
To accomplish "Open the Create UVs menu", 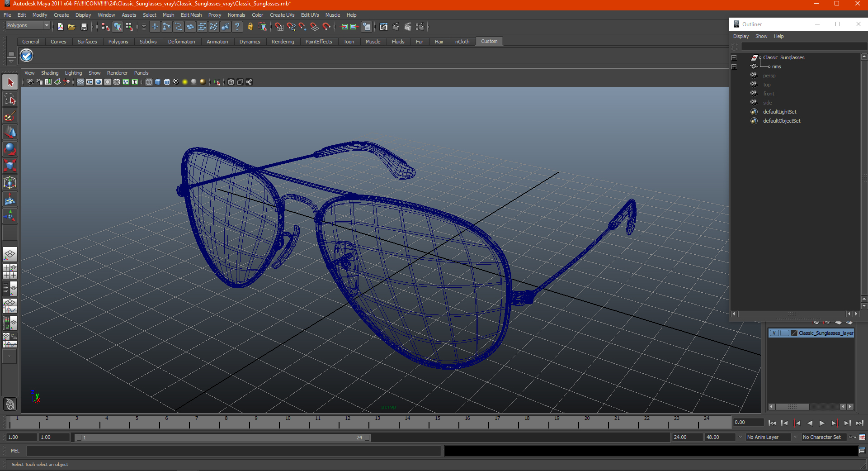I will (x=282, y=15).
